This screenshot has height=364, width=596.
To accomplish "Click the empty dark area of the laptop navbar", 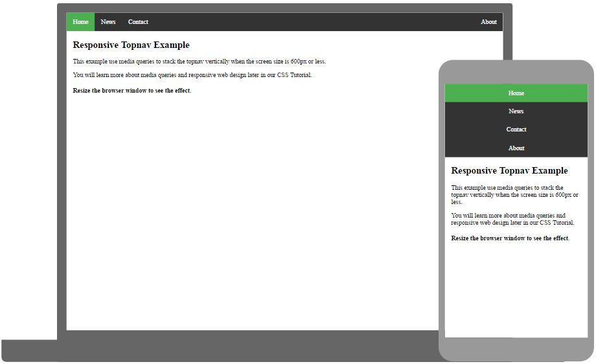I will coord(311,22).
